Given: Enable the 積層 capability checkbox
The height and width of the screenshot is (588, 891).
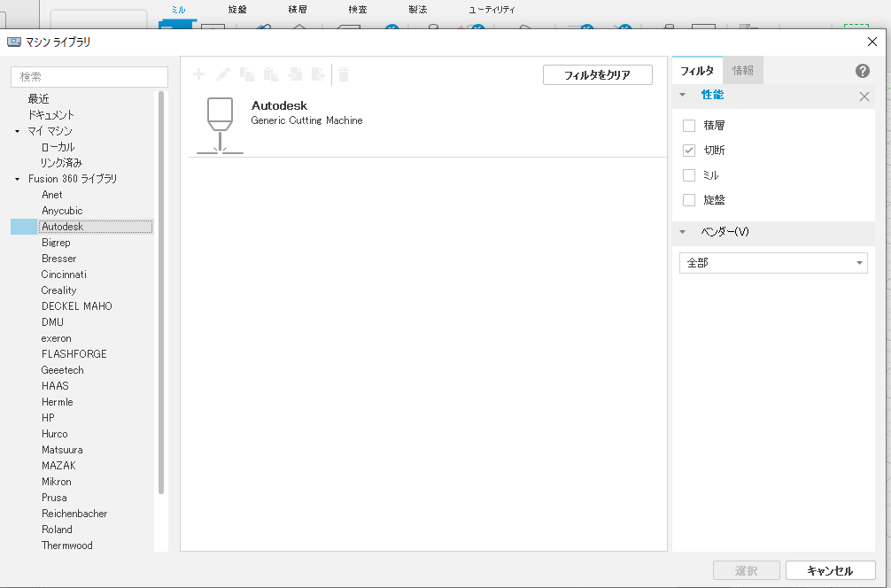Looking at the screenshot, I should click(x=689, y=126).
